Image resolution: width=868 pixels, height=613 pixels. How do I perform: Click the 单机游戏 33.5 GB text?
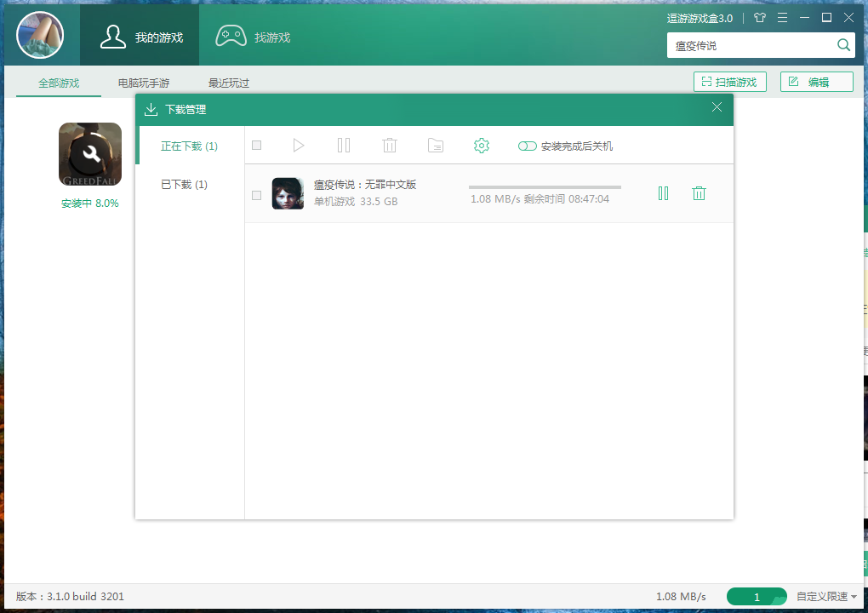356,202
